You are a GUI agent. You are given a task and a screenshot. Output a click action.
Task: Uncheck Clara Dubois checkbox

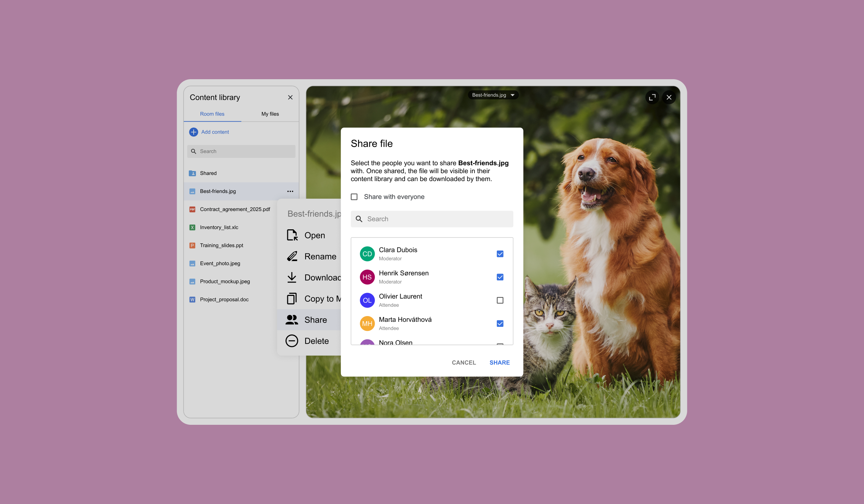[x=500, y=254]
